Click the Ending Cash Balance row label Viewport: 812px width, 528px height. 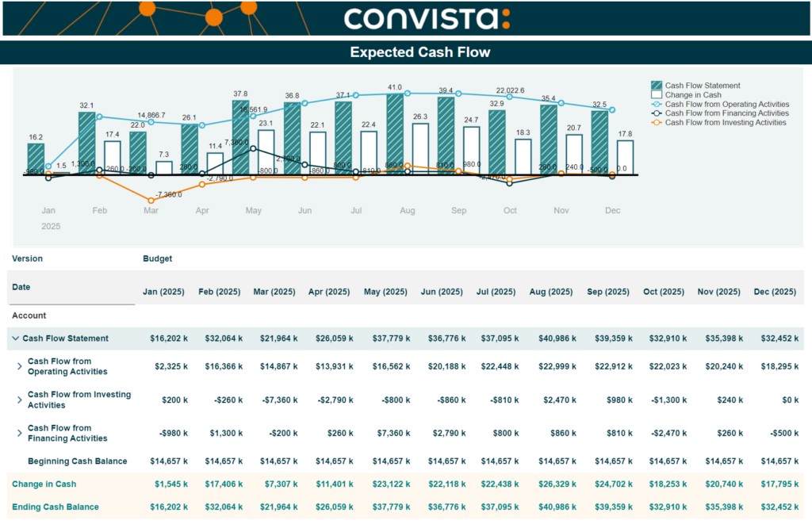(56, 507)
